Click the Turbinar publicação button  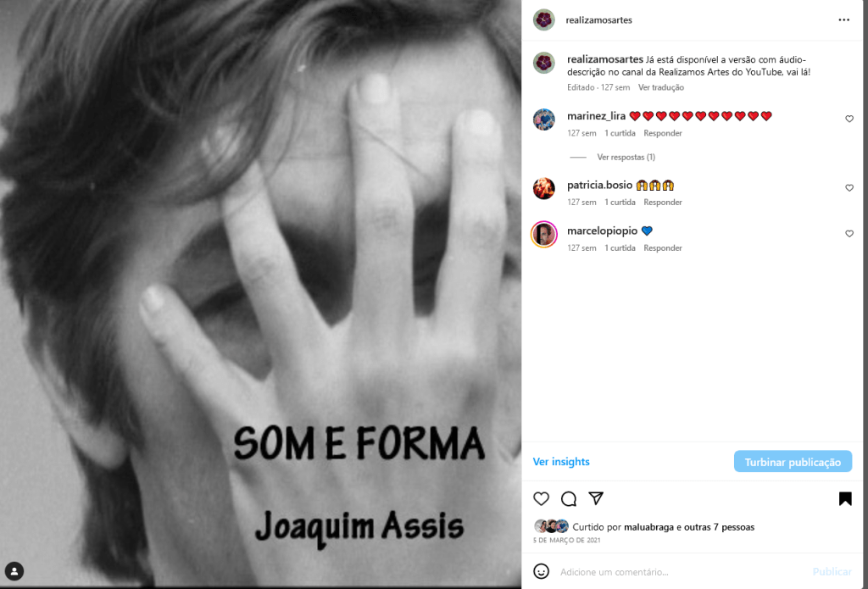(793, 462)
